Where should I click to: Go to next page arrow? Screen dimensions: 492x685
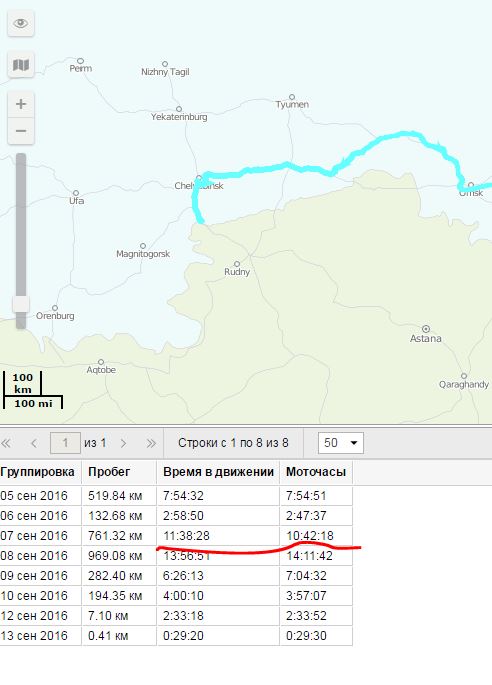pos(123,443)
